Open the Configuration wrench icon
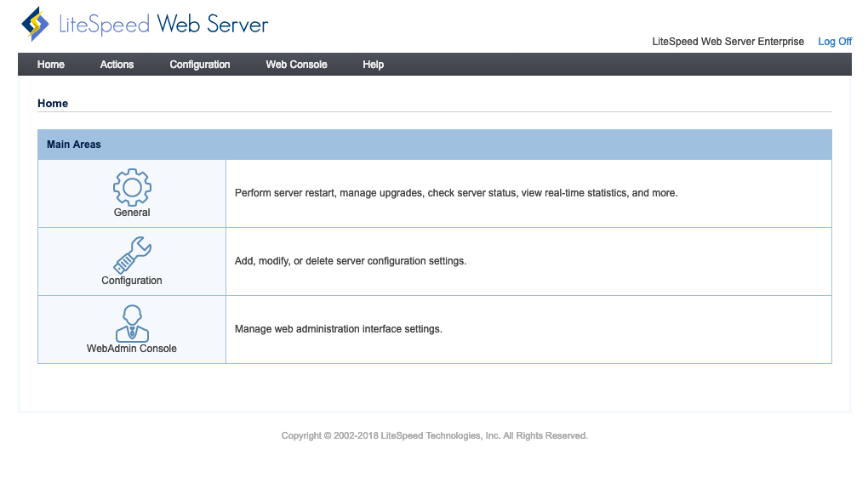The height and width of the screenshot is (483, 868). pyautogui.click(x=132, y=255)
